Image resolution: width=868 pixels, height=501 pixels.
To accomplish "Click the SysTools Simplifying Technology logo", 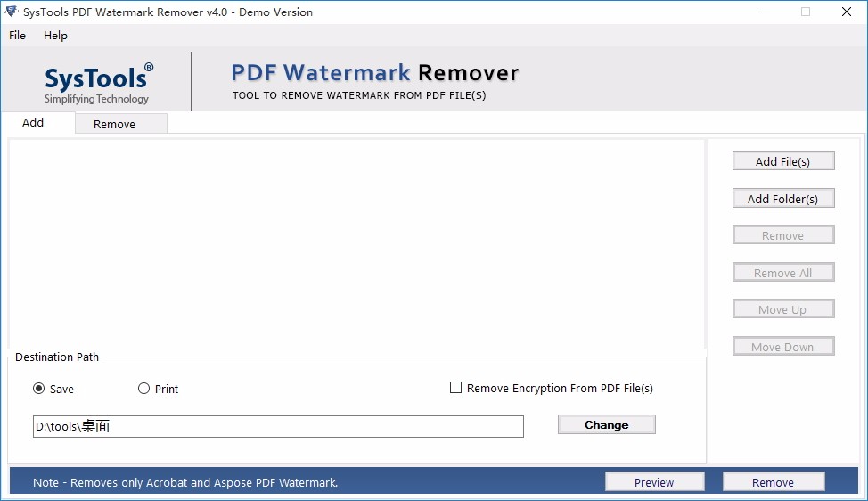I will click(x=99, y=83).
